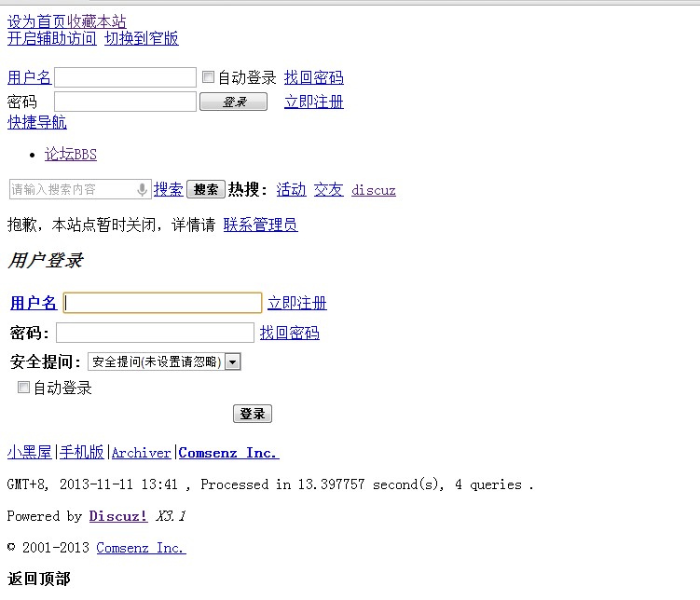Click the microphone icon in search box

tap(142, 189)
